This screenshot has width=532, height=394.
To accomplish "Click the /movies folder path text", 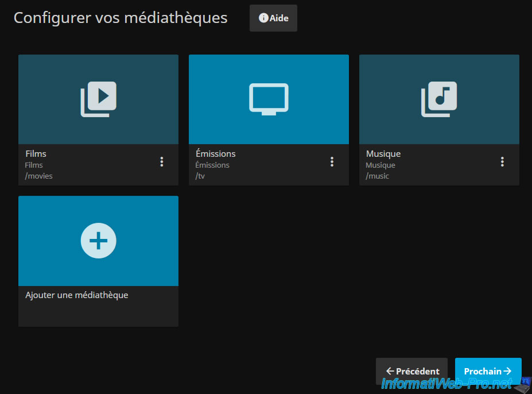I will 39,176.
